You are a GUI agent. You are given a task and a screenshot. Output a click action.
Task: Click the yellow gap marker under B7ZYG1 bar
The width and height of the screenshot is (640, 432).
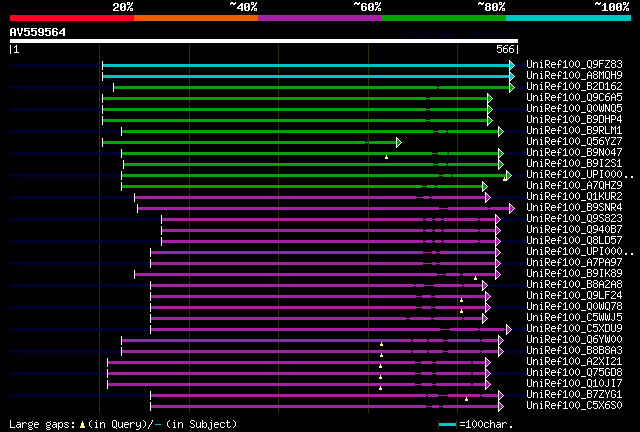click(x=466, y=399)
